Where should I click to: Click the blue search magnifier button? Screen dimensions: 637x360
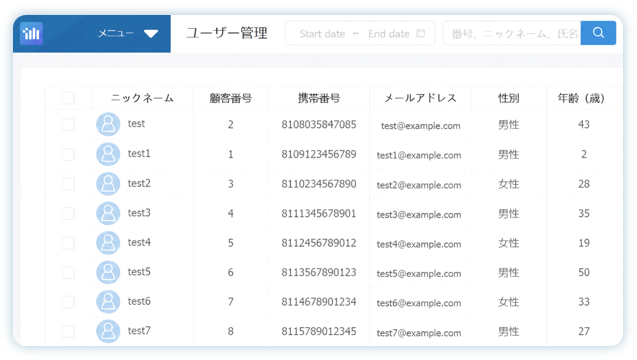pos(598,33)
